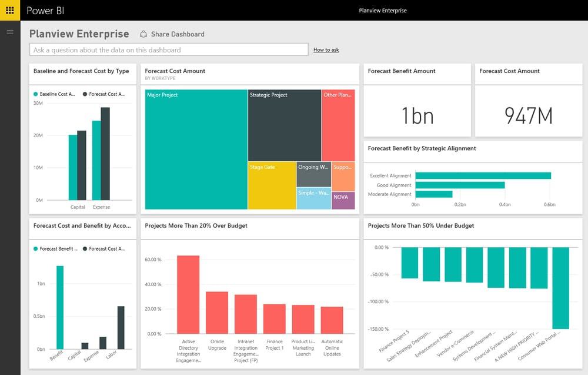Click the Excellent Alignment bar
The height and width of the screenshot is (375, 588).
coord(483,175)
